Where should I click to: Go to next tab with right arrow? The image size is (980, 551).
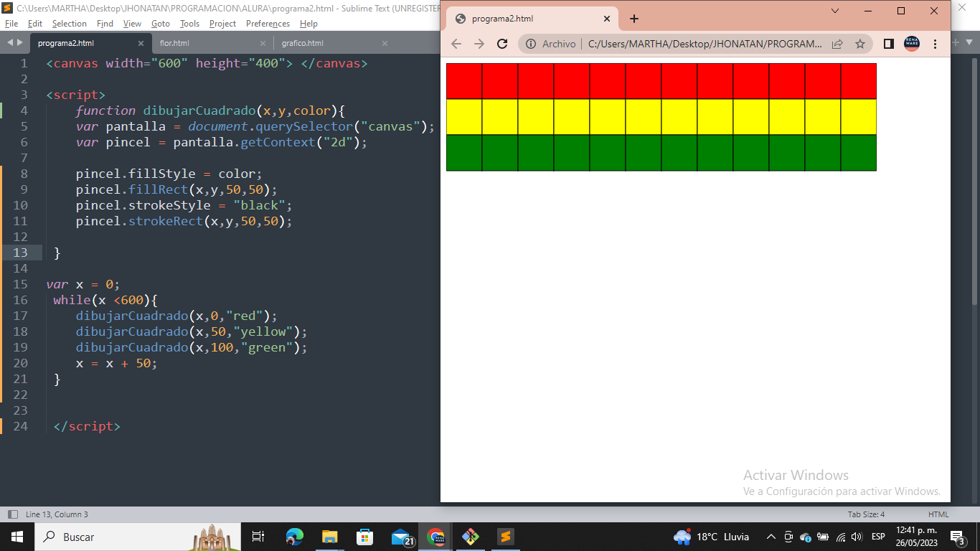point(19,42)
